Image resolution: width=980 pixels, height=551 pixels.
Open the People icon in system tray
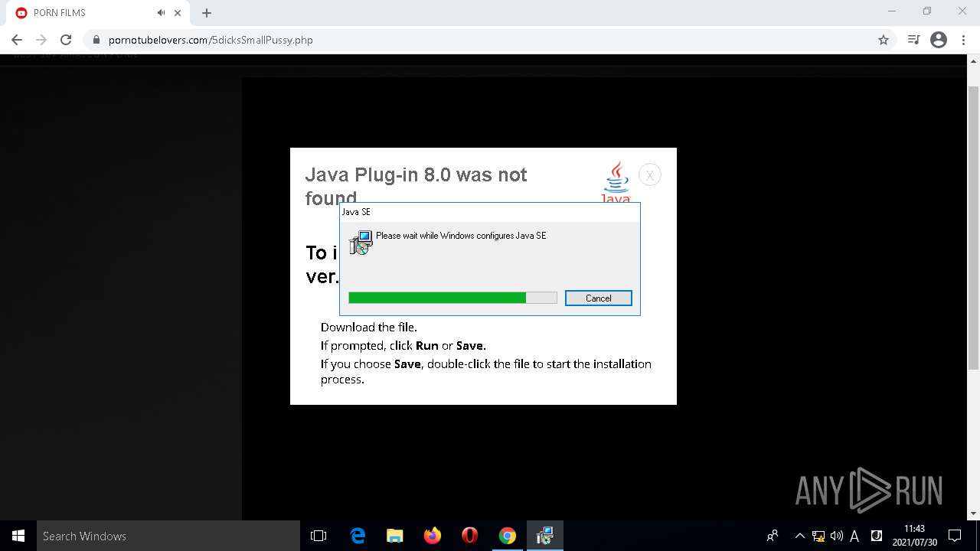(x=772, y=536)
